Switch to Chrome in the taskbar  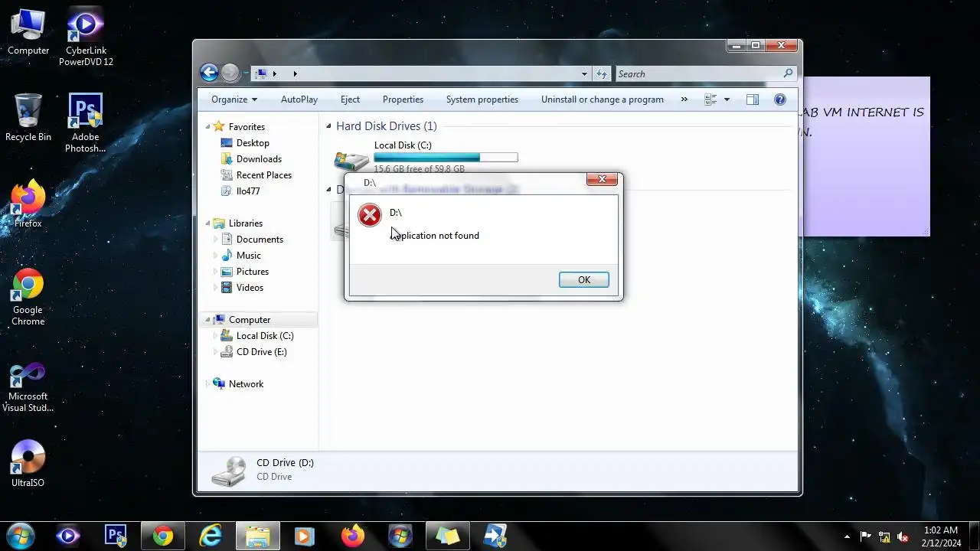point(163,536)
